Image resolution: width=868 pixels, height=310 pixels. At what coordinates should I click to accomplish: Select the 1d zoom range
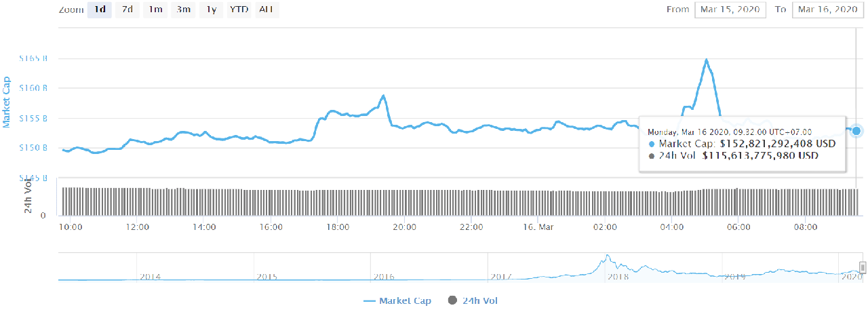pyautogui.click(x=99, y=9)
